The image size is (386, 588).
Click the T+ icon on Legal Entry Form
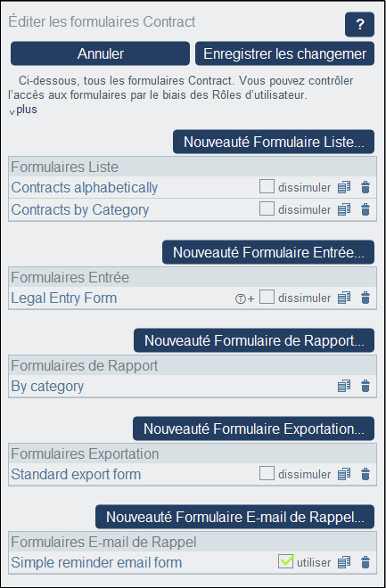244,298
